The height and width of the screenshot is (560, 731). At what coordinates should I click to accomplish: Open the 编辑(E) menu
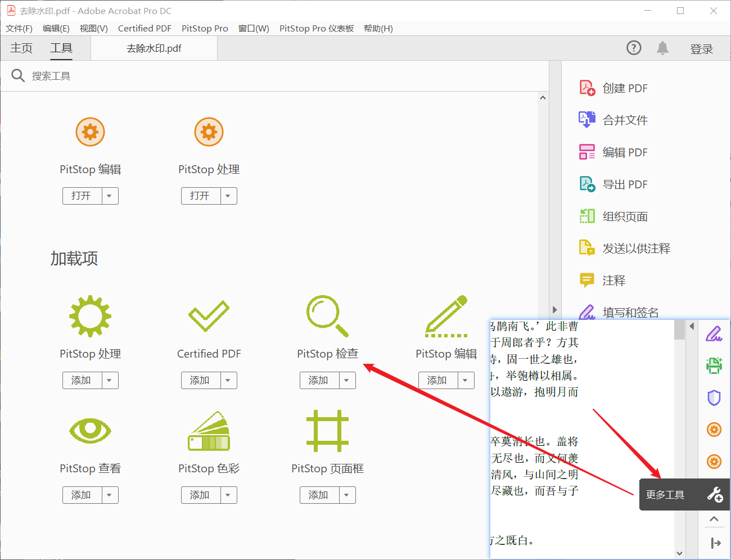pyautogui.click(x=56, y=29)
